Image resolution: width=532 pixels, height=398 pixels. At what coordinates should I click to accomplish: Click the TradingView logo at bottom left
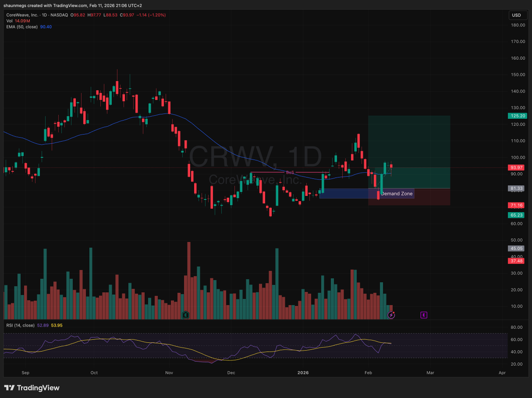tap(32, 388)
